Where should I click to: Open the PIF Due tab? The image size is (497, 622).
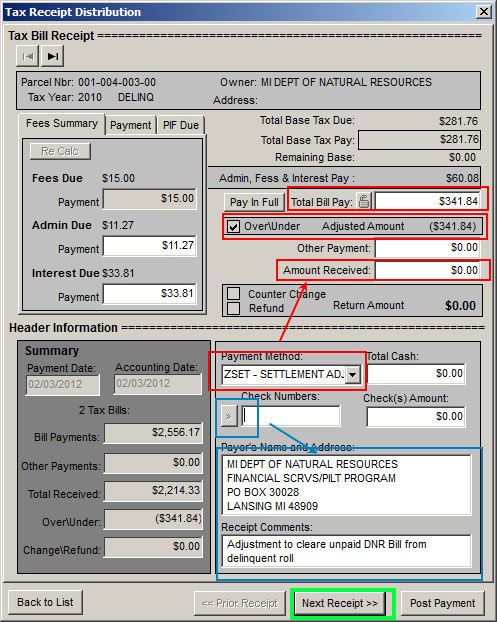[x=181, y=125]
